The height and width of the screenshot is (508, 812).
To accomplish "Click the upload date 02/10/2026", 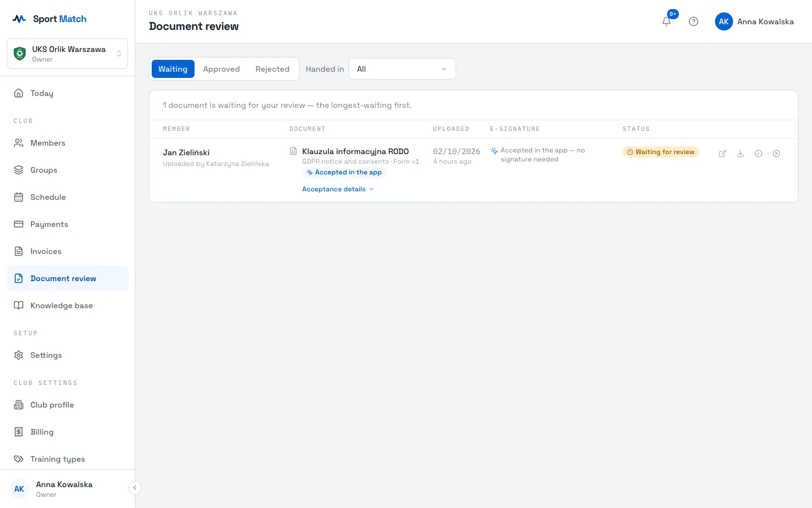I will pyautogui.click(x=457, y=151).
